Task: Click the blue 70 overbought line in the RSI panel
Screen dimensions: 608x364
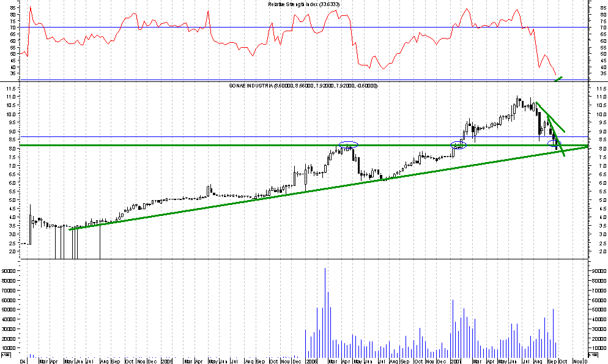Action: (x=305, y=27)
